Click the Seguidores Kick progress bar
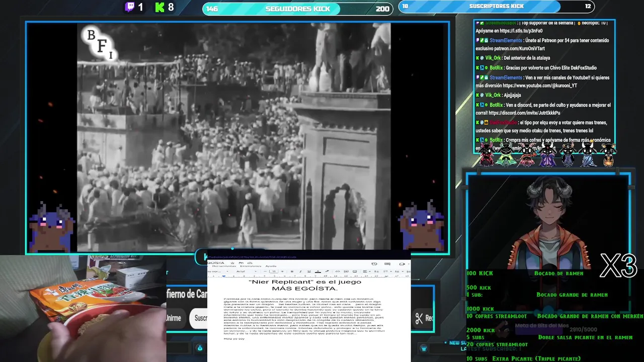This screenshot has width=644, height=362. 297,9
